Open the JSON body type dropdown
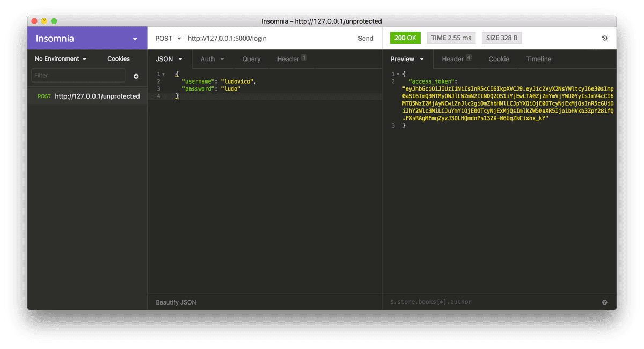The image size is (644, 349). pos(169,59)
